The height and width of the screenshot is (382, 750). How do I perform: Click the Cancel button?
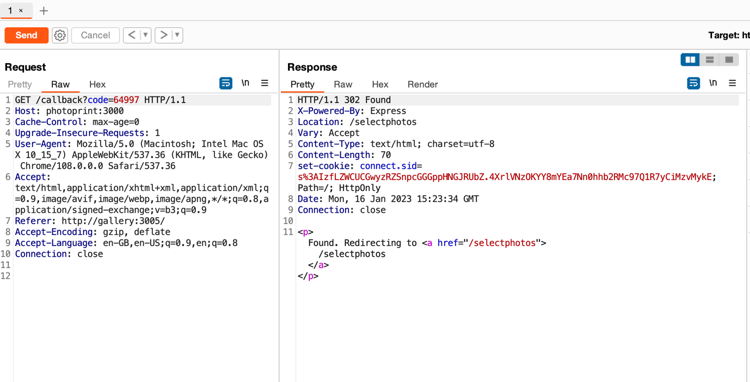[x=95, y=35]
